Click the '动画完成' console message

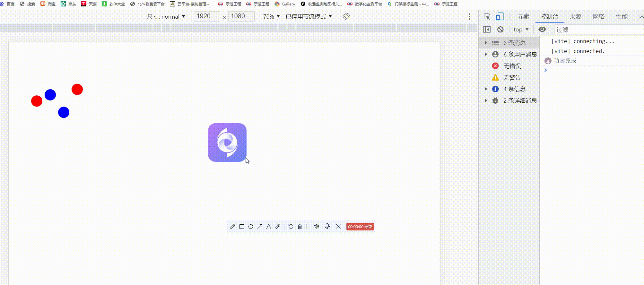click(x=565, y=61)
